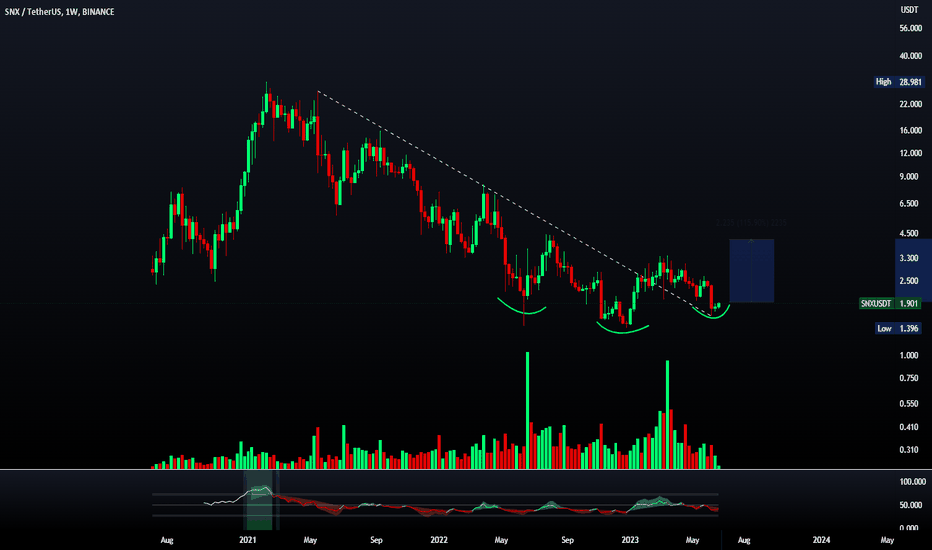
Task: Select the white dashed descending trendline
Action: [x=515, y=202]
